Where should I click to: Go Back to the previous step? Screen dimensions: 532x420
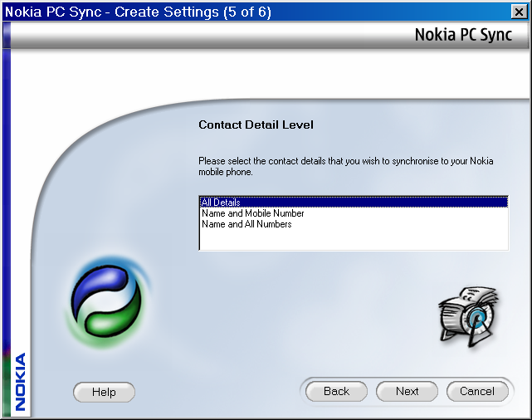336,391
